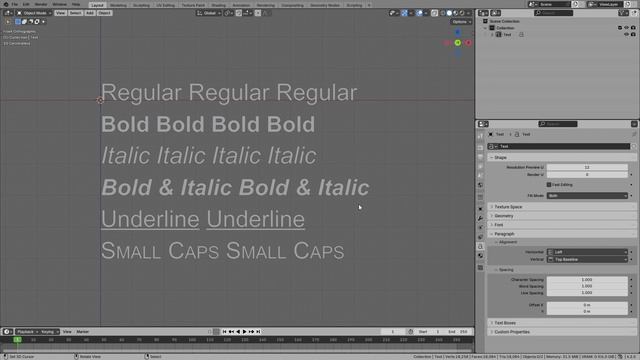Image resolution: width=640 pixels, height=360 pixels.
Task: Adjust the Character Spacing field
Action: pos(587,280)
